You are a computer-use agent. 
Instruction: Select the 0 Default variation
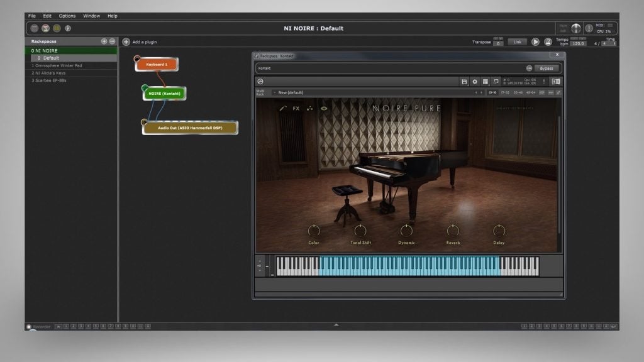74,58
